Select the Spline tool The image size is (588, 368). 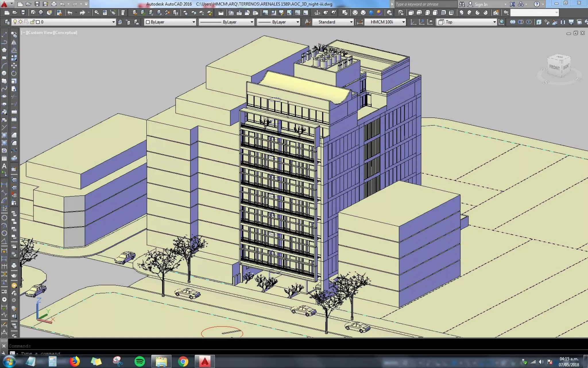(4, 89)
